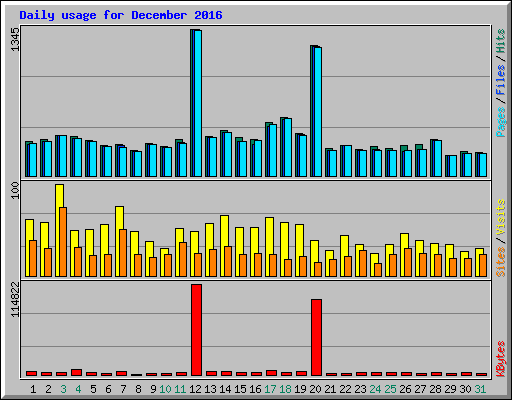Viewport: 512px width, 400px height.
Task: Click the bottom axis value 114822
Action: click(x=15, y=299)
